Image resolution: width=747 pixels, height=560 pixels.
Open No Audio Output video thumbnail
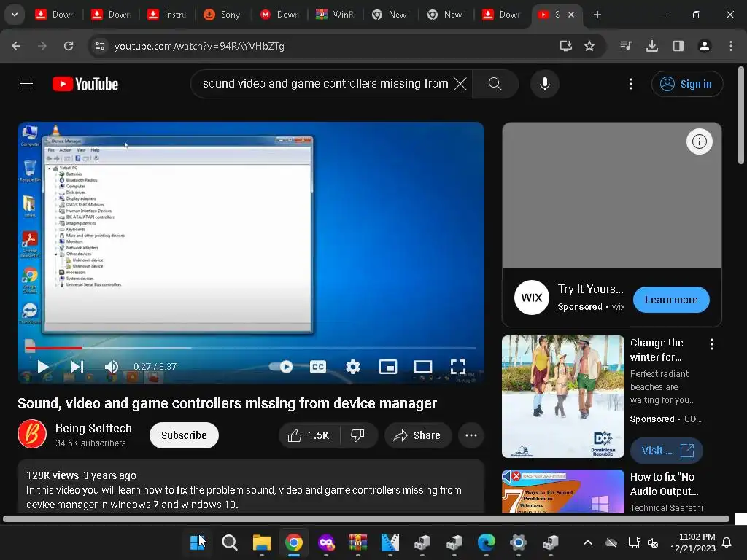(x=562, y=491)
